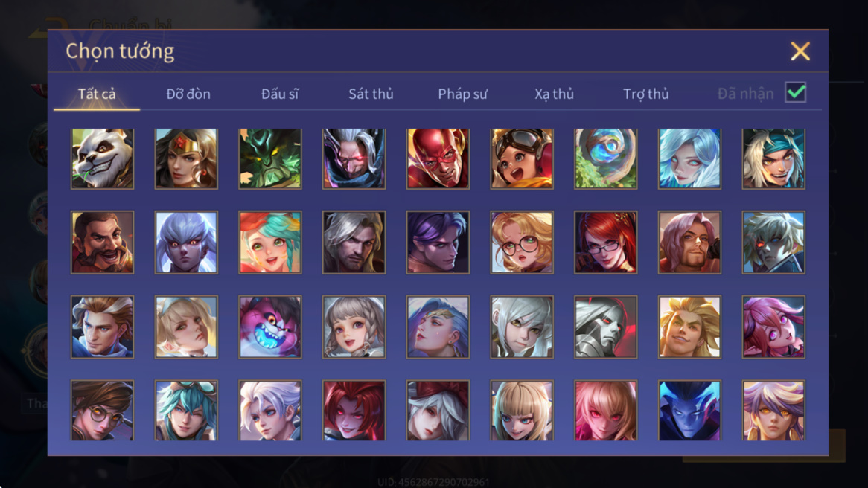Select the green leafy forest creature hero
This screenshot has height=488, width=868.
pos(270,158)
